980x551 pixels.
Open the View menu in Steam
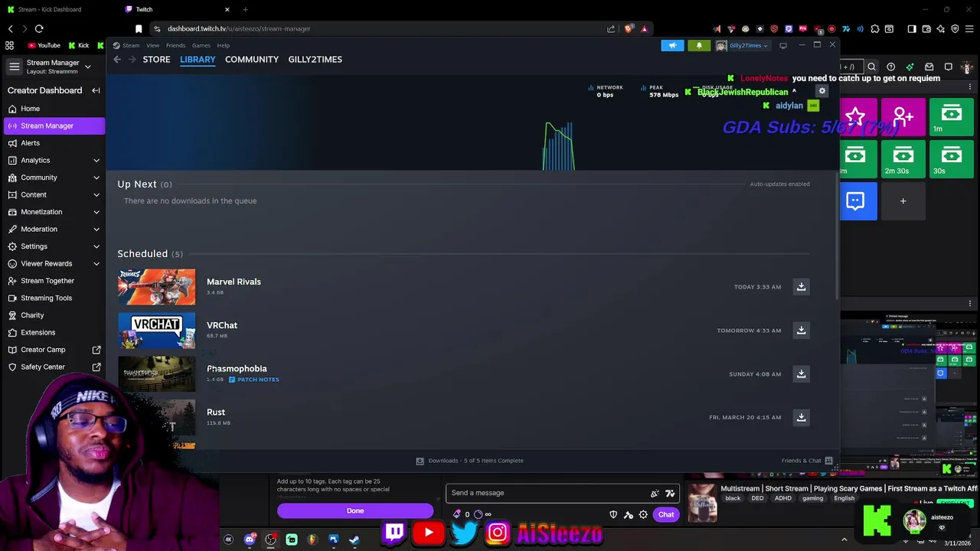click(152, 45)
